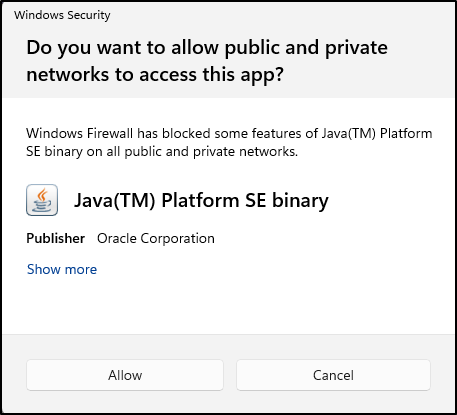Select the Windows Security title text

coord(62,15)
